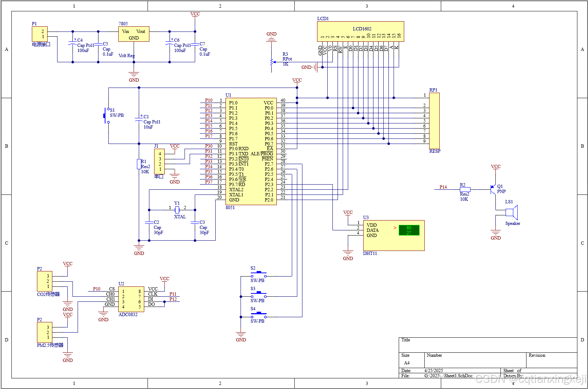Select the C5 0.1uF capacitor

(98, 44)
